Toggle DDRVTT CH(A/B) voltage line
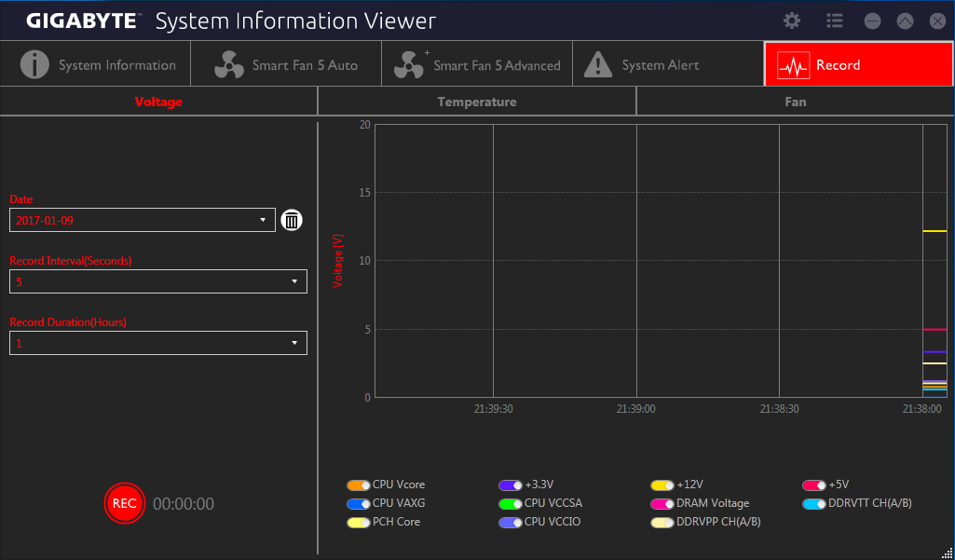 point(814,504)
